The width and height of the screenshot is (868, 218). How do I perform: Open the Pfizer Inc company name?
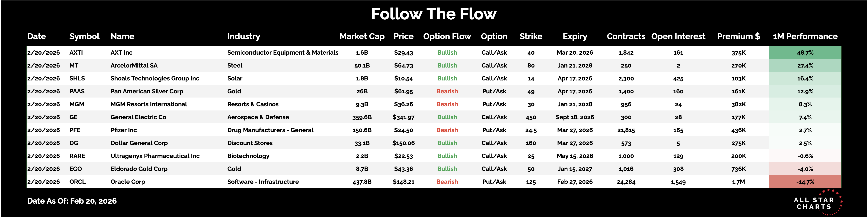click(x=124, y=130)
